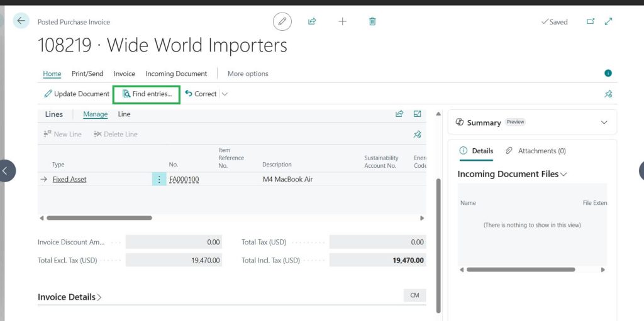This screenshot has height=321, width=644.
Task: Click the teal information icon
Action: (608, 73)
